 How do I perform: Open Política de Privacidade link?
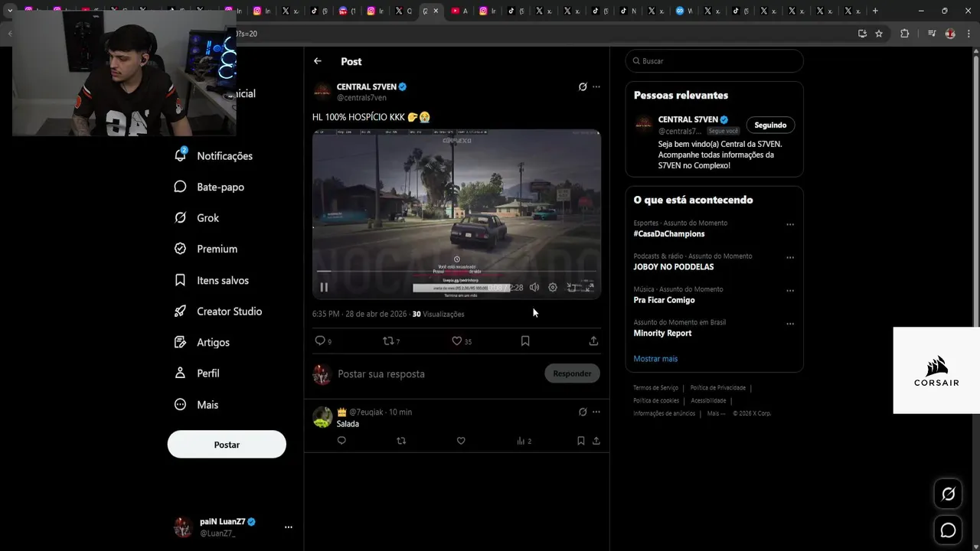click(718, 388)
